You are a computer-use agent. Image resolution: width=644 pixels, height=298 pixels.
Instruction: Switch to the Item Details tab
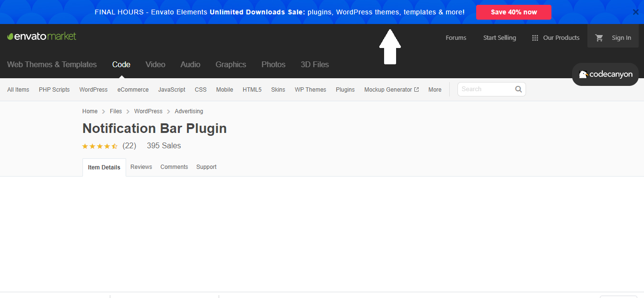click(x=104, y=167)
